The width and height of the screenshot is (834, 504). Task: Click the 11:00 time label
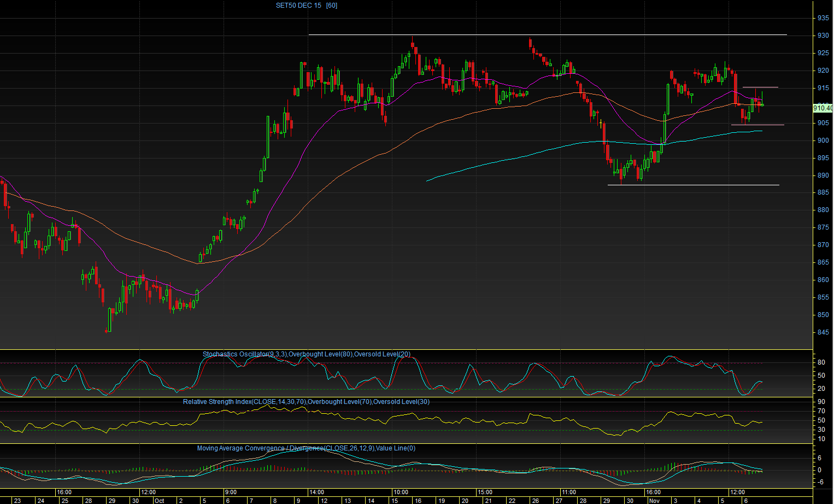click(x=569, y=493)
